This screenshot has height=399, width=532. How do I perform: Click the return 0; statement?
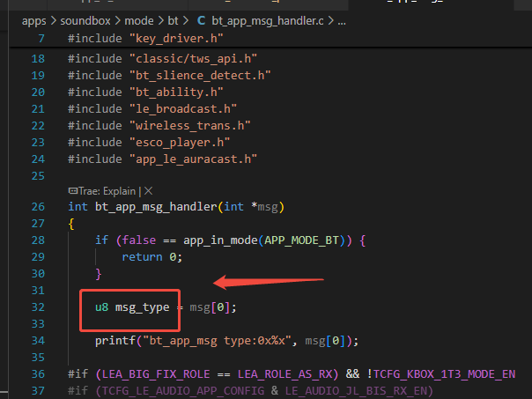pyautogui.click(x=152, y=257)
